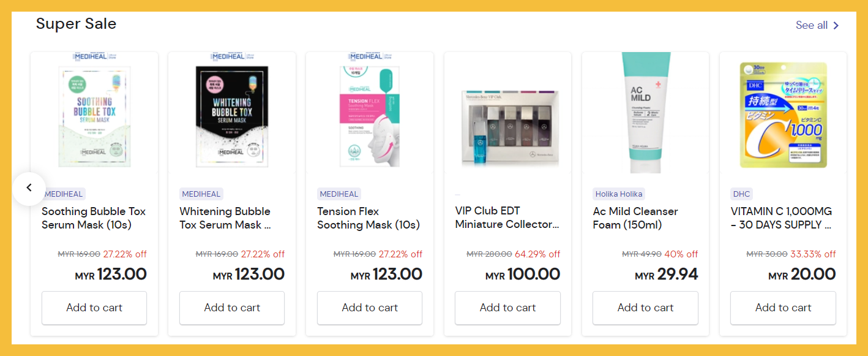Image resolution: width=868 pixels, height=356 pixels.
Task: Add DHC Vitamin C to cart
Action: tap(783, 308)
